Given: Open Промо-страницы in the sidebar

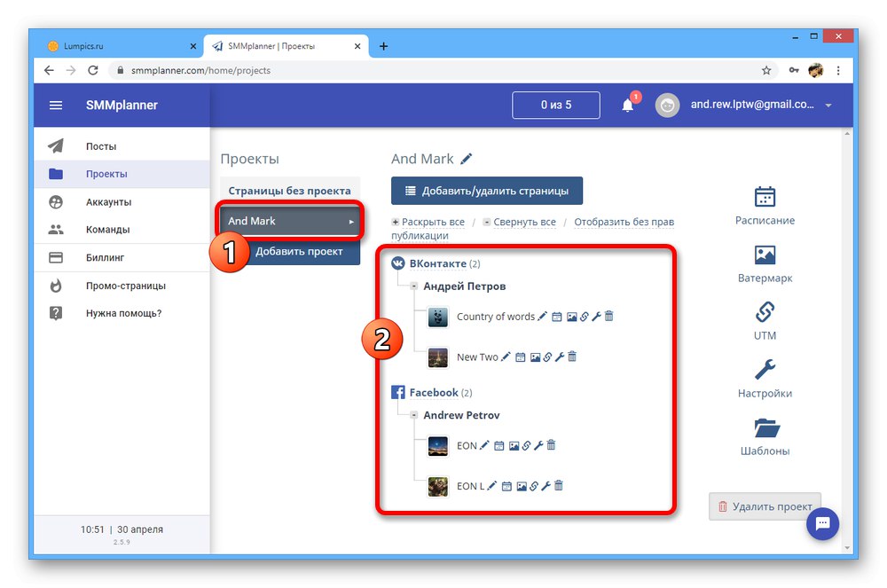Looking at the screenshot, I should pyautogui.click(x=122, y=286).
